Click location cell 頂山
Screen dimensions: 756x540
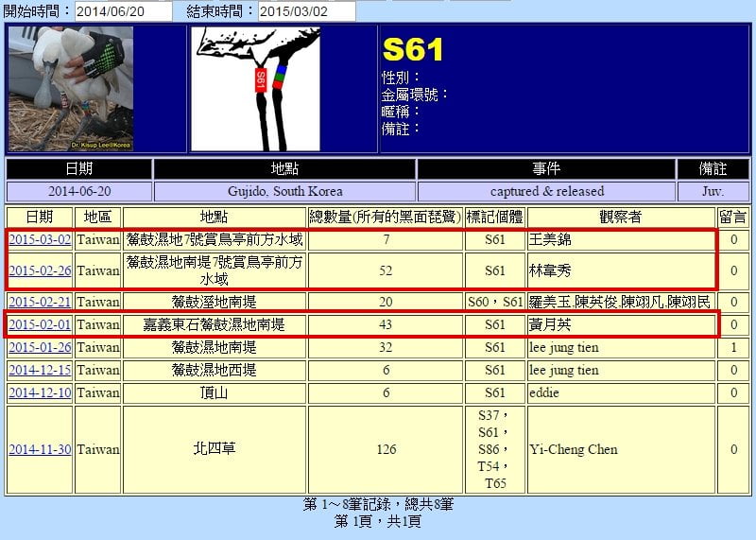click(215, 392)
